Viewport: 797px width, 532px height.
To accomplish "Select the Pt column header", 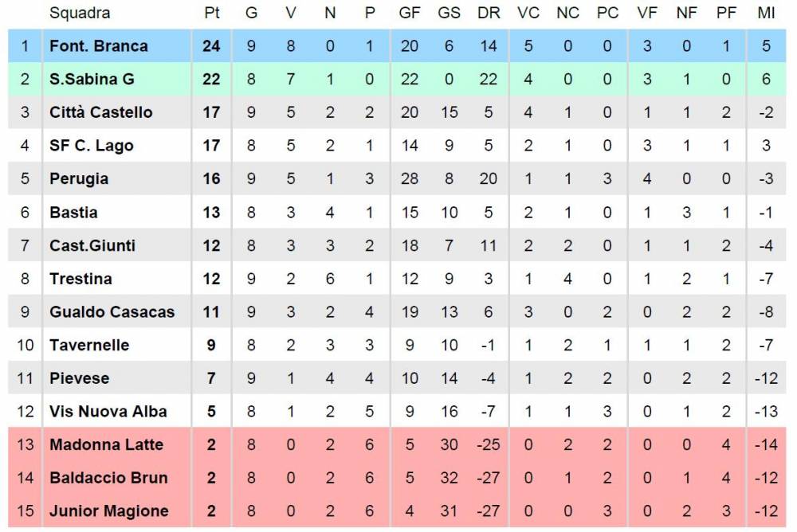I will pos(211,14).
